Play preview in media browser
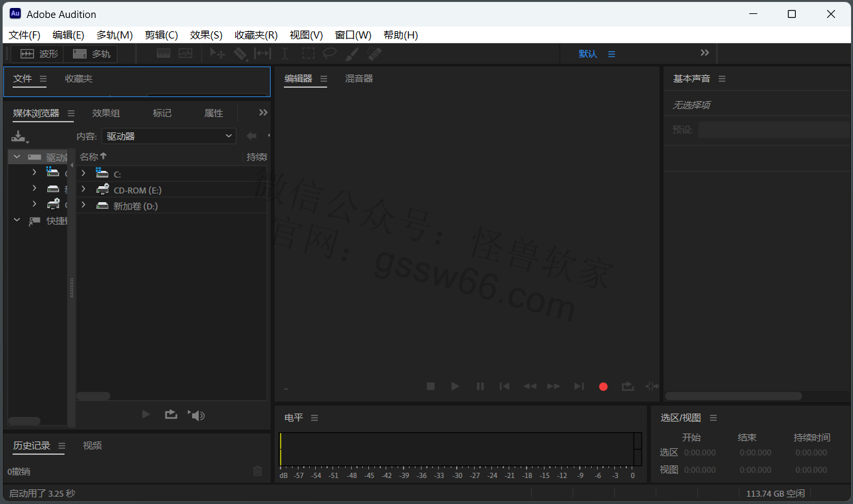 [146, 414]
